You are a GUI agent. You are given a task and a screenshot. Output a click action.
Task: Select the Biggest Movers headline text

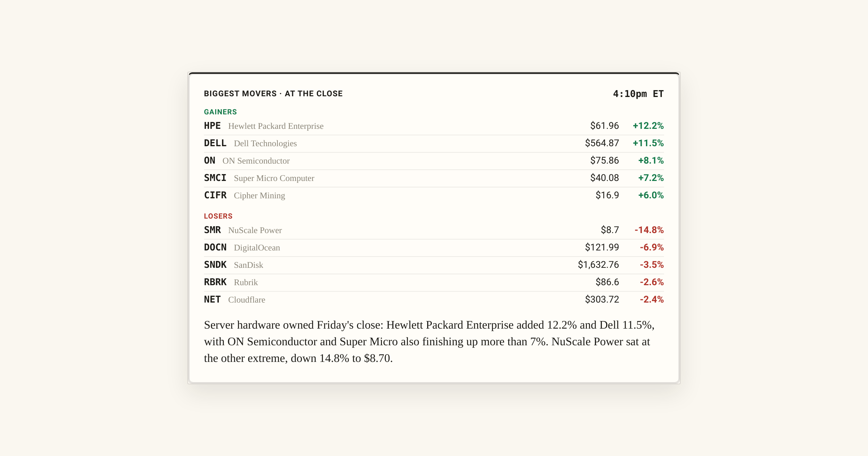click(x=273, y=94)
